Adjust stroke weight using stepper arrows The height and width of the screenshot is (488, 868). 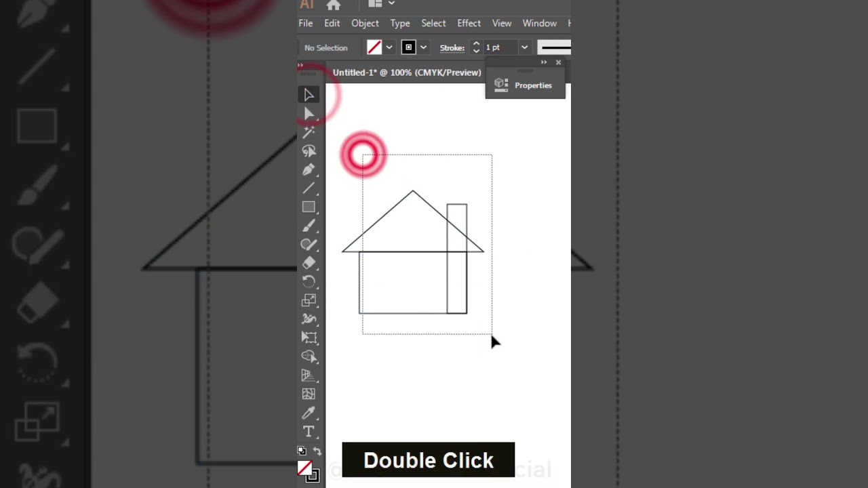476,47
